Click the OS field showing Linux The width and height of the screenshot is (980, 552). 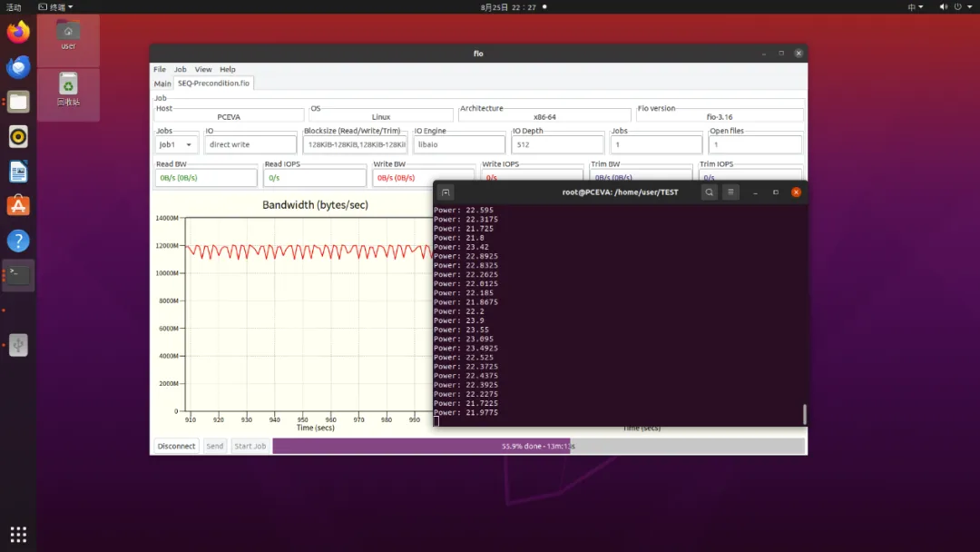point(381,117)
